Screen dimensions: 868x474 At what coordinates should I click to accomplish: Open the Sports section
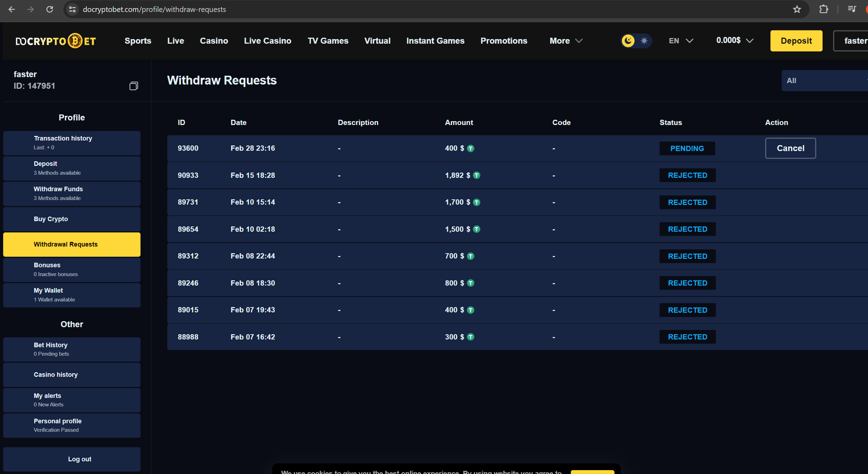138,41
